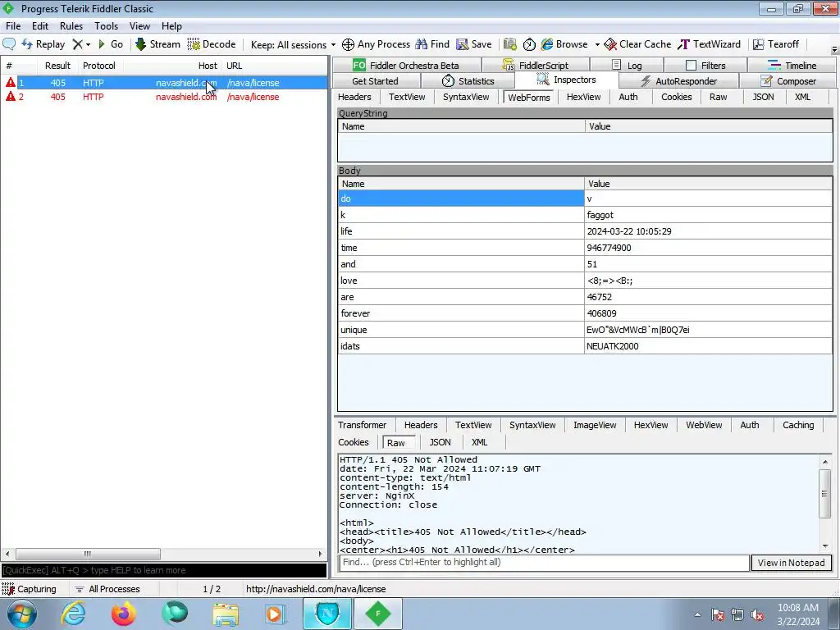
Task: Select request JSON inspector tab
Action: [x=763, y=97]
